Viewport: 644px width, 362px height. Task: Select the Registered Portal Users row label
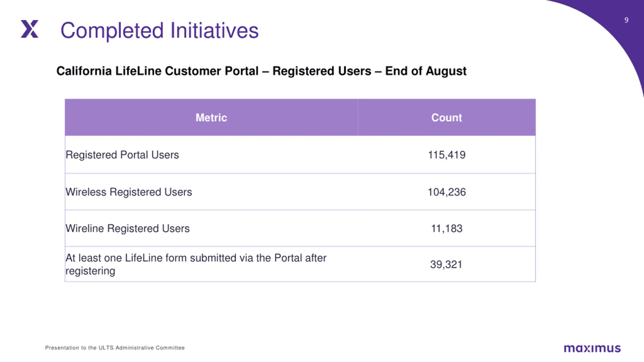(122, 155)
